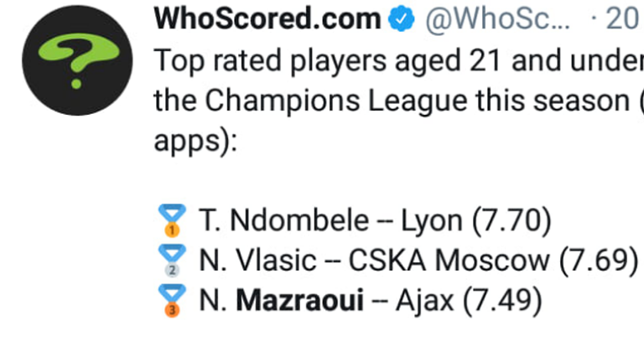The height and width of the screenshot is (341, 644).
Task: Click the "Top rated players" tweet line
Action: [x=277, y=61]
